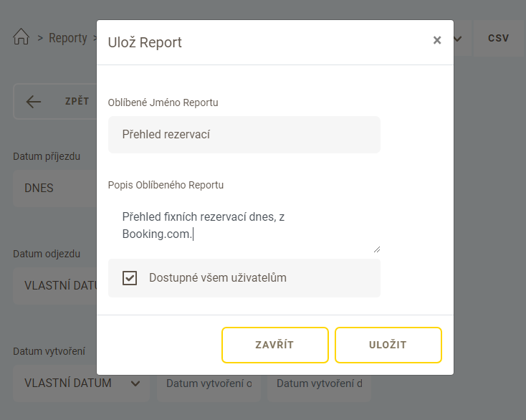Click the Datum vytvoření do field
Screen dimensions: 526x420
(x=319, y=383)
